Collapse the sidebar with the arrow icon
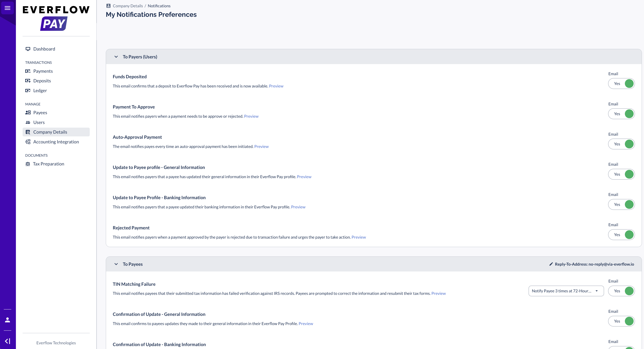The image size is (644, 349). (x=7, y=341)
